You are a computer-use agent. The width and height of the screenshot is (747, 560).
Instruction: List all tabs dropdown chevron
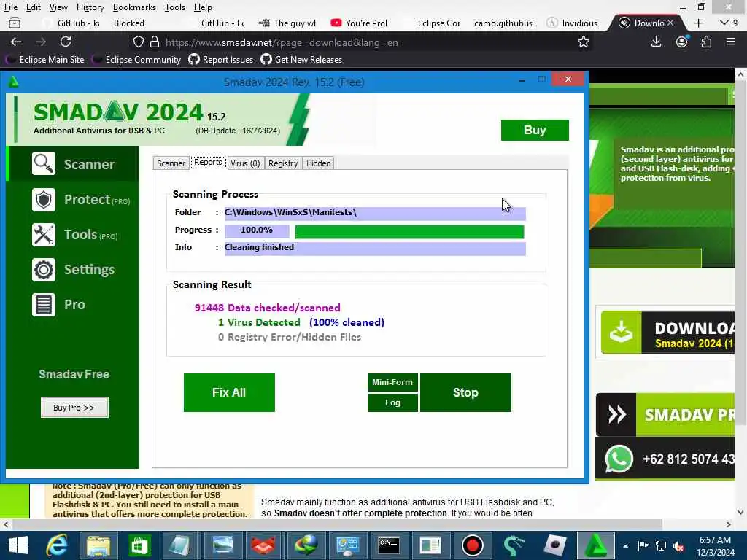point(724,23)
